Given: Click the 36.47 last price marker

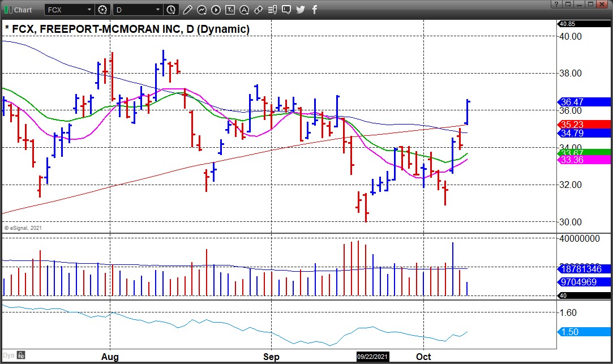Looking at the screenshot, I should tap(584, 102).
